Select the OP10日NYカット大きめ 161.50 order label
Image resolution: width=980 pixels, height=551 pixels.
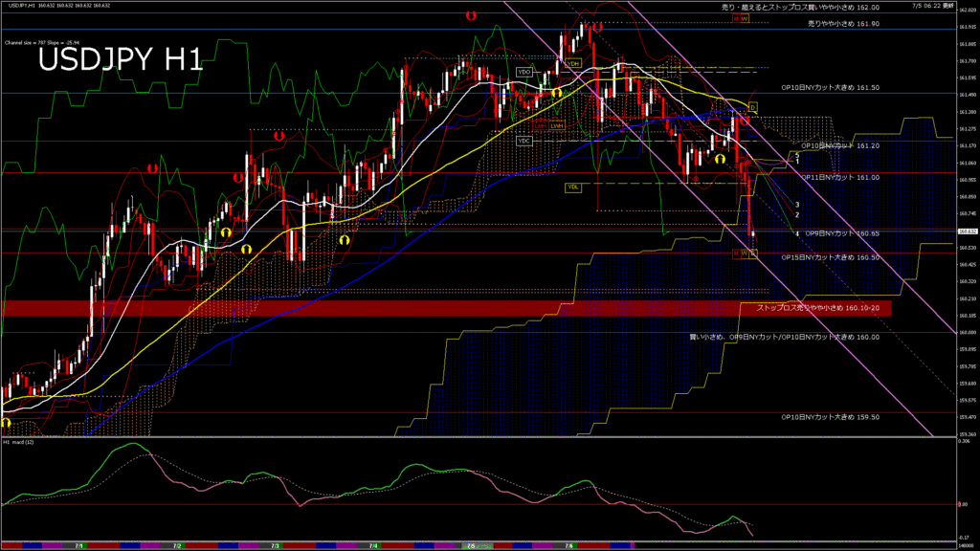point(830,87)
